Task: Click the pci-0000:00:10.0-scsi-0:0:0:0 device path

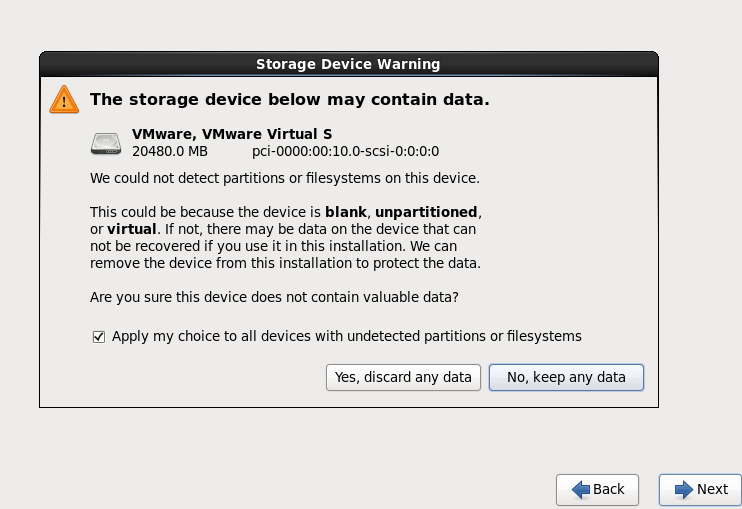Action: [345, 151]
